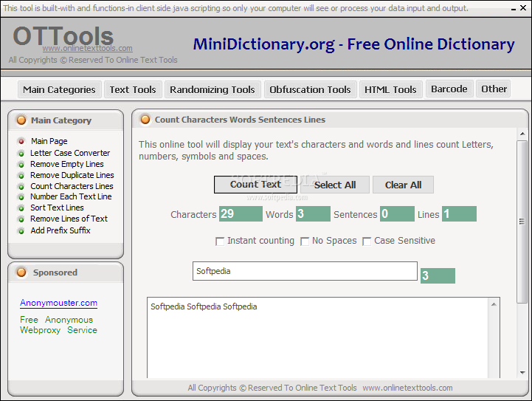Open Remove Empty Lines tool
The image size is (532, 401).
pos(67,165)
